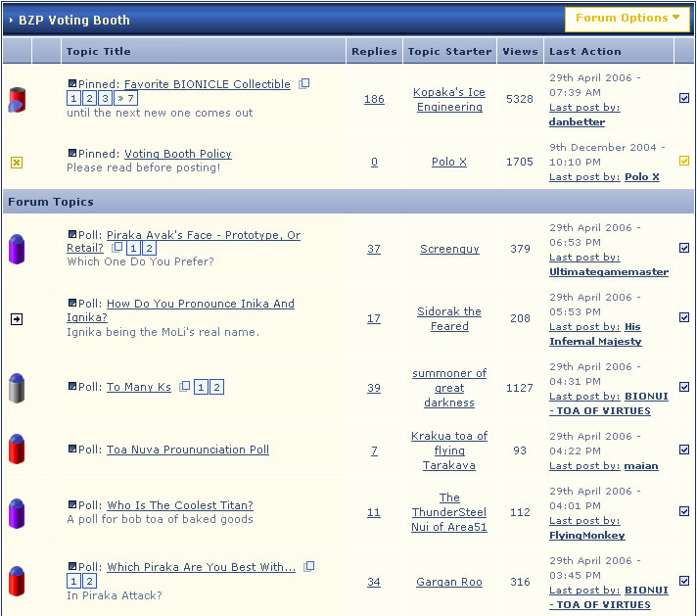Click the small post icon before Poll: Toa Nuva Proununciation
697x616 pixels.
tap(71, 449)
